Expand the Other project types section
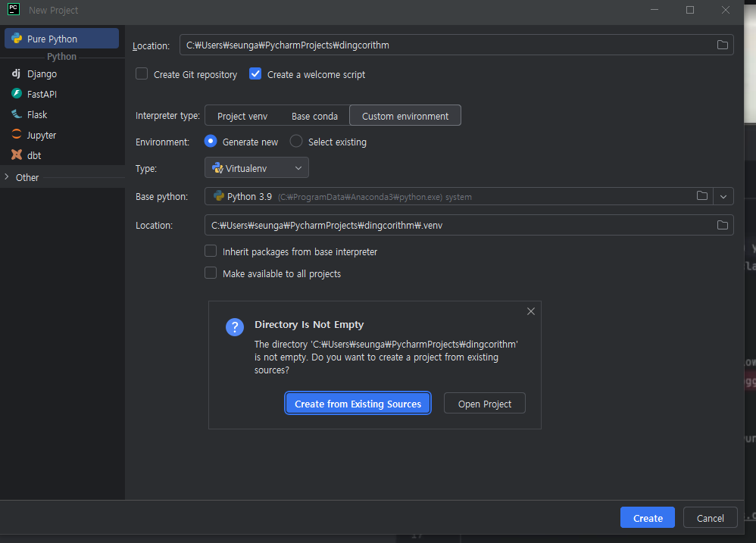 pyautogui.click(x=7, y=177)
